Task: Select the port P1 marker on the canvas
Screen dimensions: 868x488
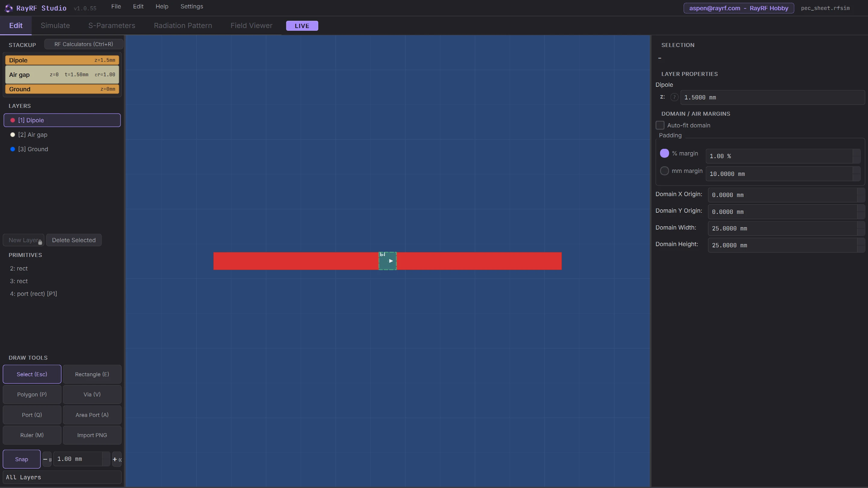Action: (x=388, y=261)
